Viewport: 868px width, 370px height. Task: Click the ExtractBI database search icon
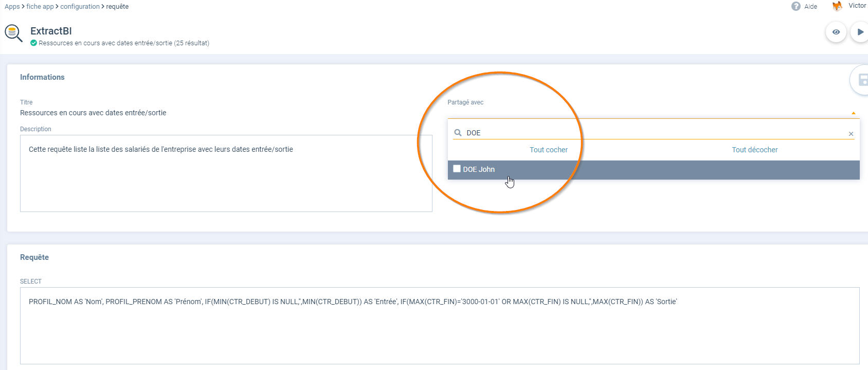click(14, 33)
